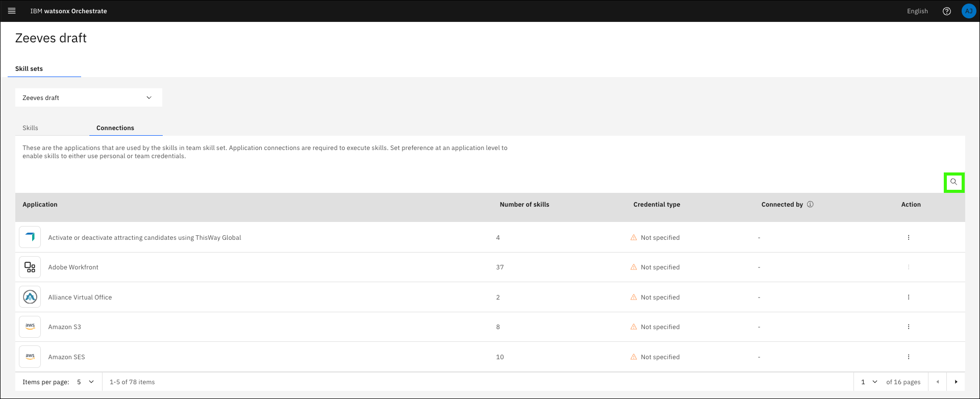Open action menu for Alliance Virtual Office

909,297
